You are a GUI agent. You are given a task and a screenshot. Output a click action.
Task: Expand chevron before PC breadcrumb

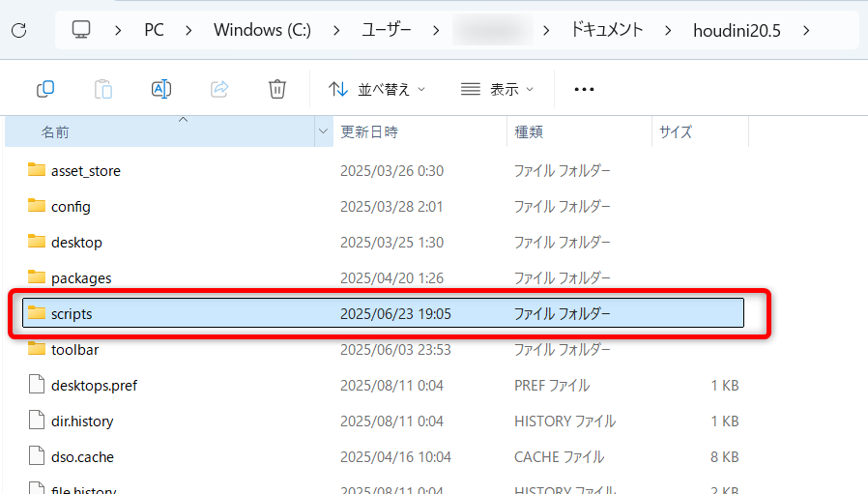pos(117,31)
